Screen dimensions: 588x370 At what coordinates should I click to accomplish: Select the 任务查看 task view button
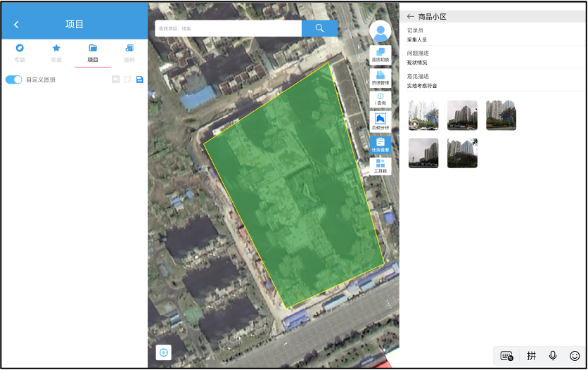[x=380, y=145]
